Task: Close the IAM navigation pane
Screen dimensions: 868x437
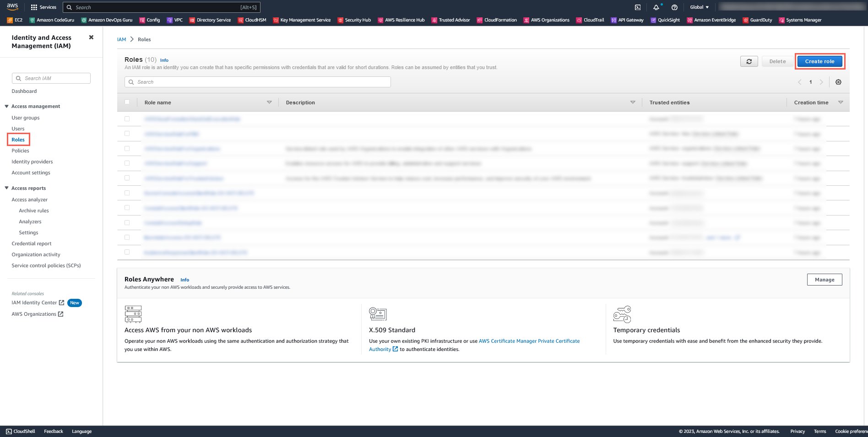Action: pyautogui.click(x=91, y=38)
